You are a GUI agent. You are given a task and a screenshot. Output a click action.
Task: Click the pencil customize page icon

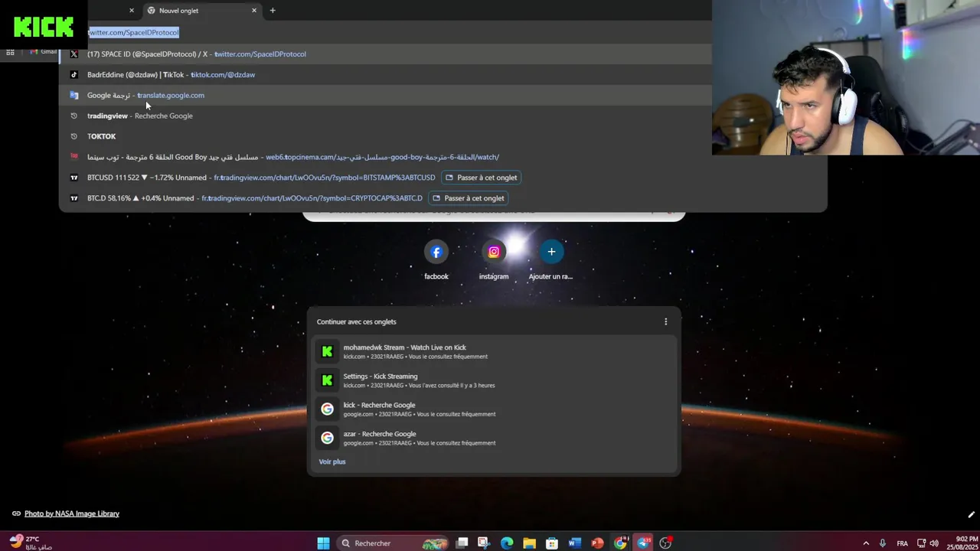pos(971,515)
